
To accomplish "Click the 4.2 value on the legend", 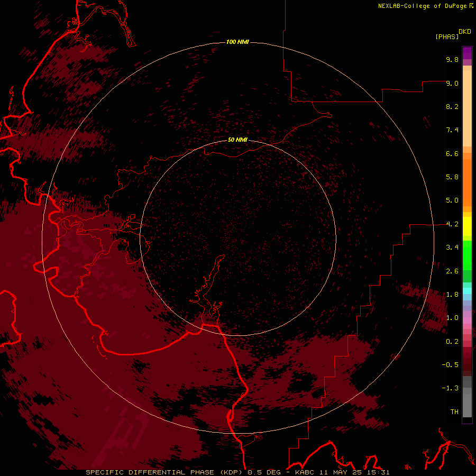I will point(452,224).
